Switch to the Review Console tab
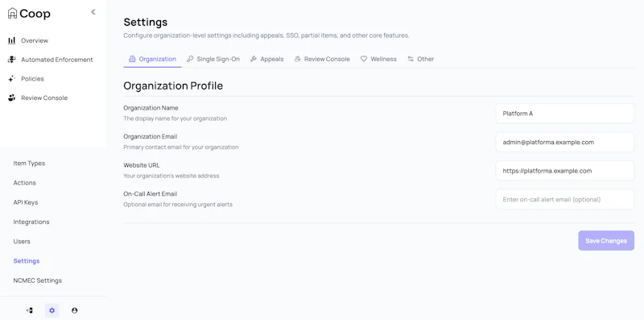The height and width of the screenshot is (320, 644). (322, 59)
